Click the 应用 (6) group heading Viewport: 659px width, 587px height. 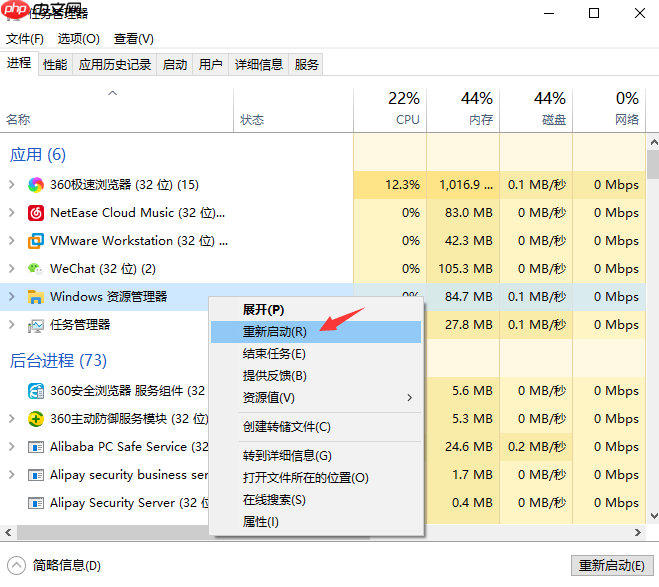click(38, 155)
